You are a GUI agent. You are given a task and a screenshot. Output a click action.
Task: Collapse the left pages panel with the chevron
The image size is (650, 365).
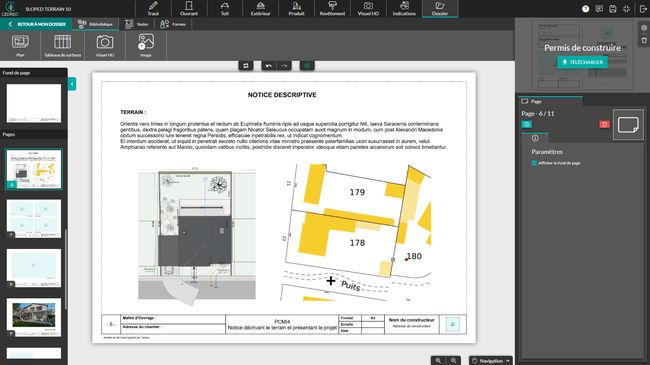(72, 84)
